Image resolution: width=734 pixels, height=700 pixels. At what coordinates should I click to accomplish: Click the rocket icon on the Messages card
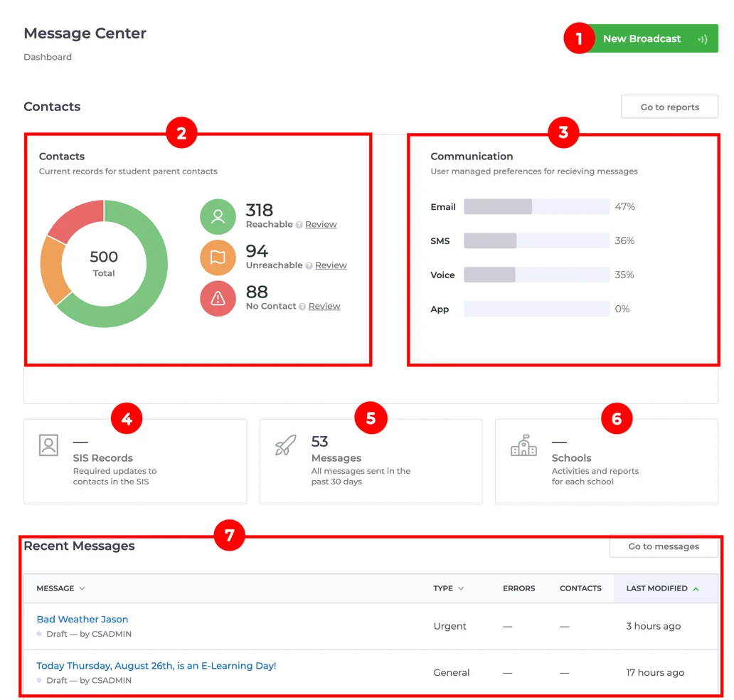[x=284, y=445]
